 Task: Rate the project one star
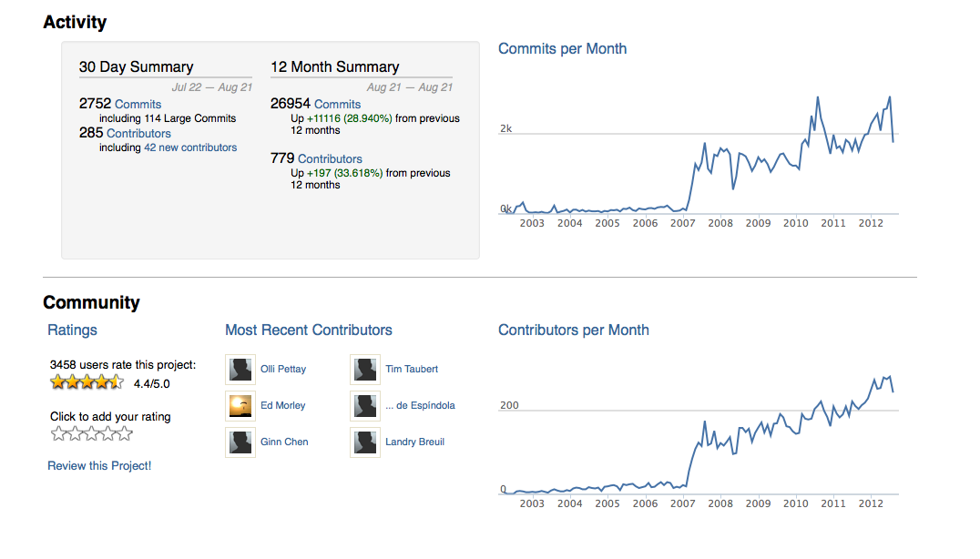[x=58, y=433]
